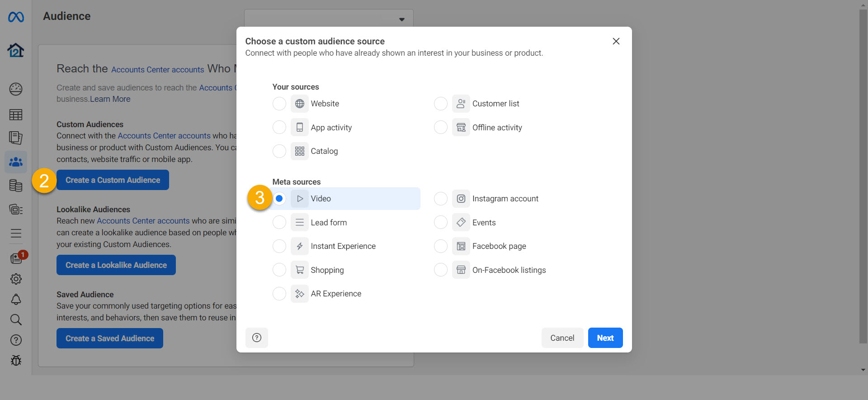
Task: Open the settings gear icon
Action: point(16,279)
